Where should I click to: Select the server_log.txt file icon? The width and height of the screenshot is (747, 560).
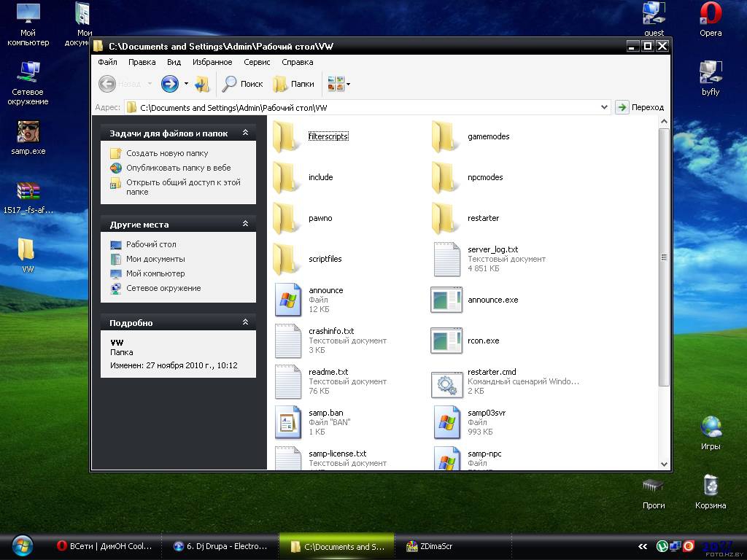(446, 259)
